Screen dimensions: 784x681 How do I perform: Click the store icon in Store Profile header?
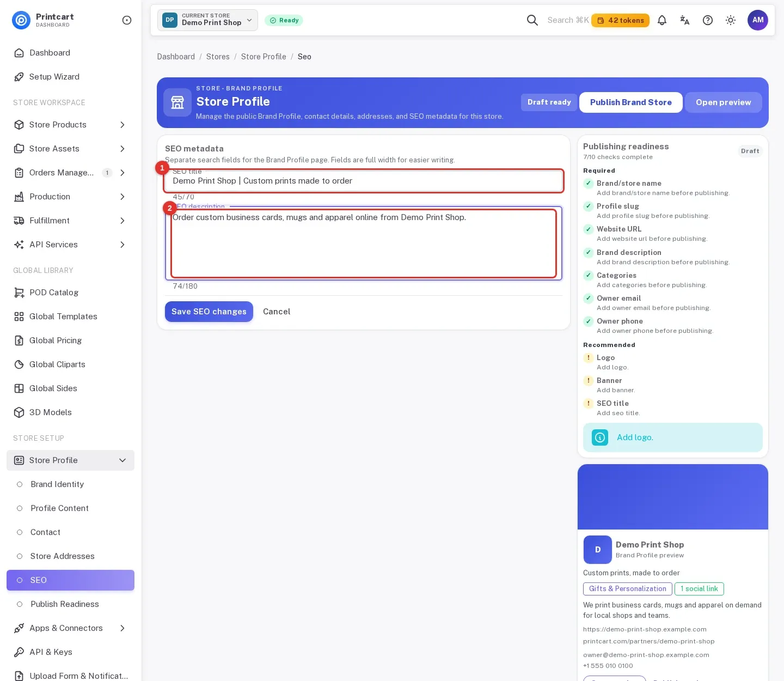[177, 102]
